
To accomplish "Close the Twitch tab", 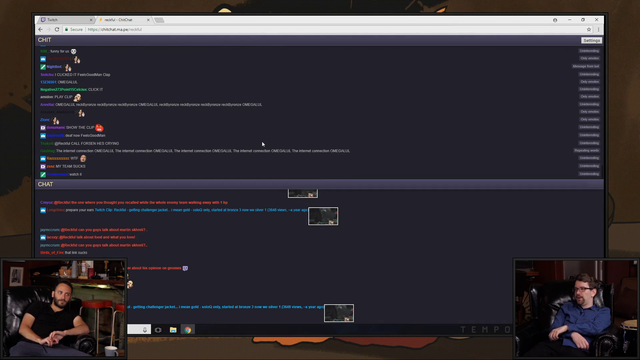I will (x=91, y=20).
